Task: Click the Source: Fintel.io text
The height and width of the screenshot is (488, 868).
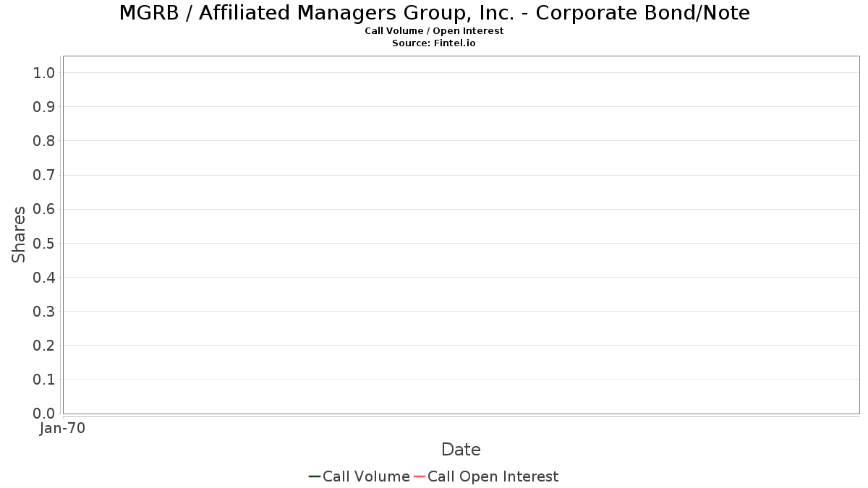Action: pos(434,43)
